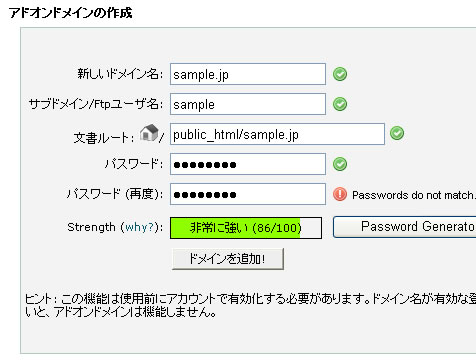The height and width of the screenshot is (362, 476).
Task: Click green checkmark beside first password field
Action: 340,164
